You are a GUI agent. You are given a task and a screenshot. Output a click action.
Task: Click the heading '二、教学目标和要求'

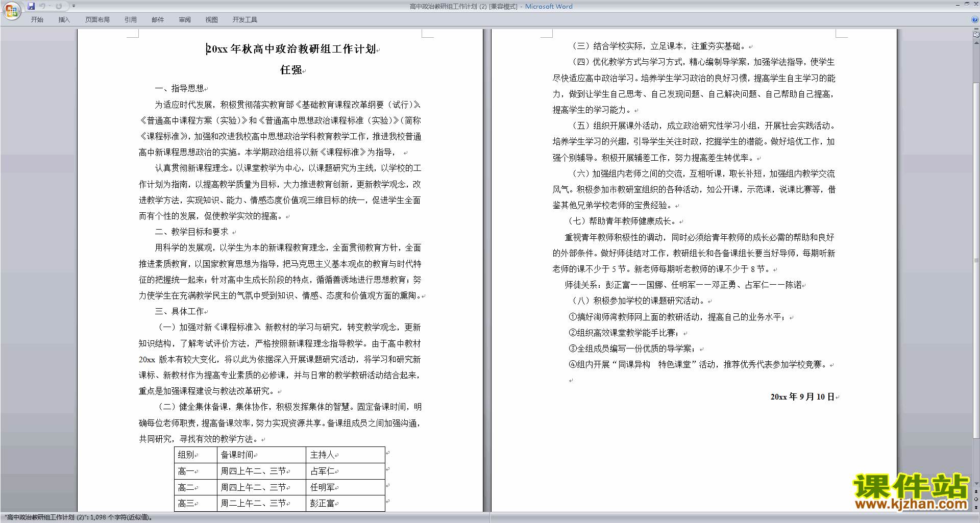pos(191,232)
